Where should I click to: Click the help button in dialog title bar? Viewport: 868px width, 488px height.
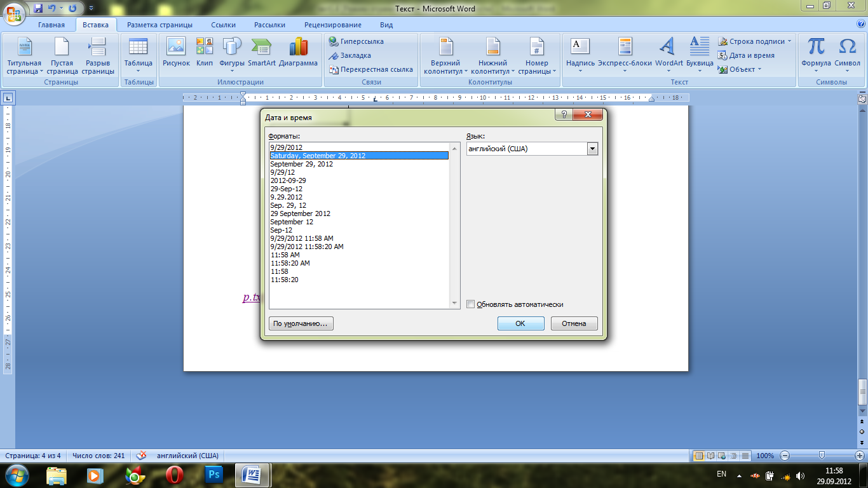click(x=563, y=114)
